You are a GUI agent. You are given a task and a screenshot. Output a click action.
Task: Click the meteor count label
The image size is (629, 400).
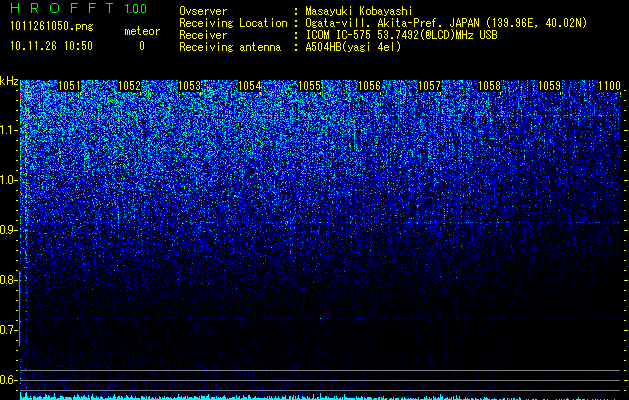(142, 31)
